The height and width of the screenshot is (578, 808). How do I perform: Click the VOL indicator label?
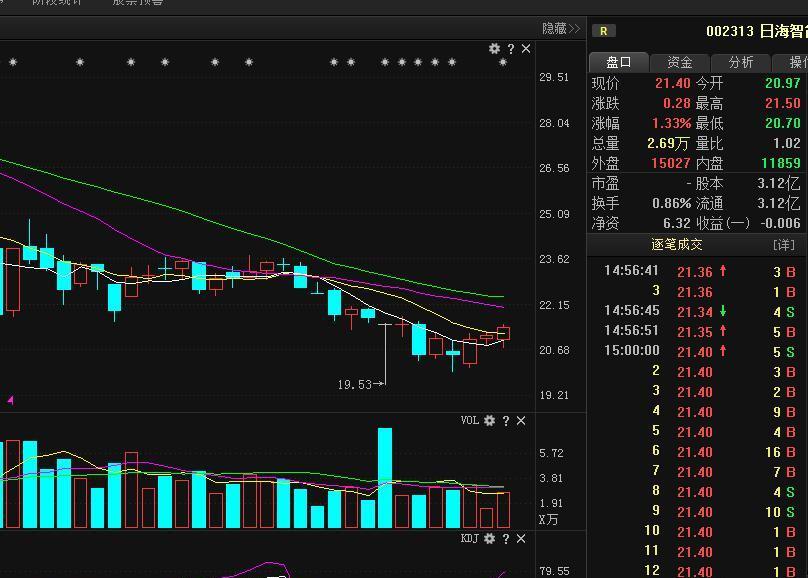coord(469,420)
